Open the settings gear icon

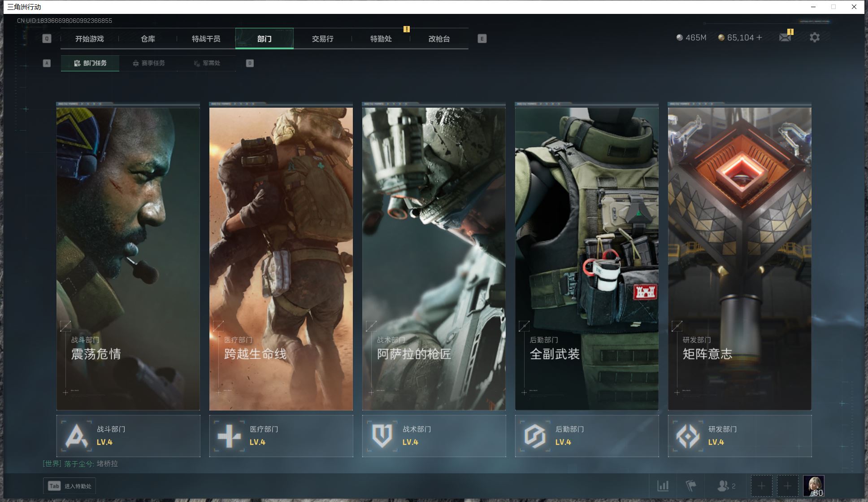click(814, 38)
